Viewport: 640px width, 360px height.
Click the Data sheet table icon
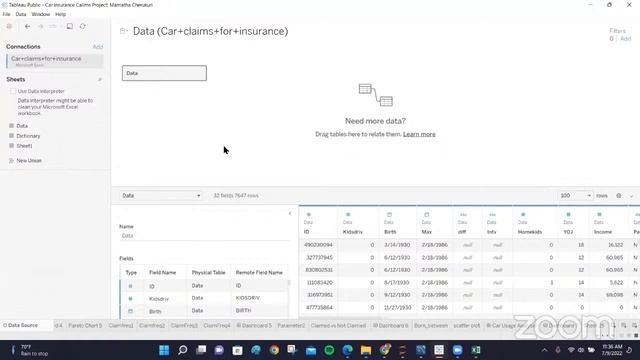tap(11, 126)
